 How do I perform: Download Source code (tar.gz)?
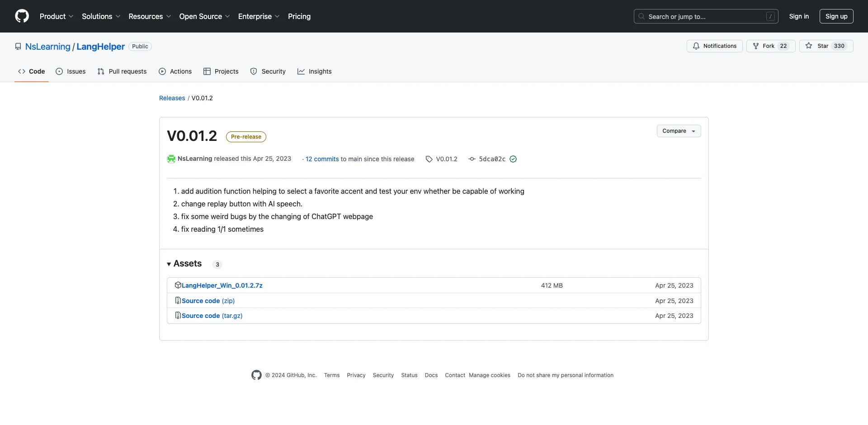point(212,316)
